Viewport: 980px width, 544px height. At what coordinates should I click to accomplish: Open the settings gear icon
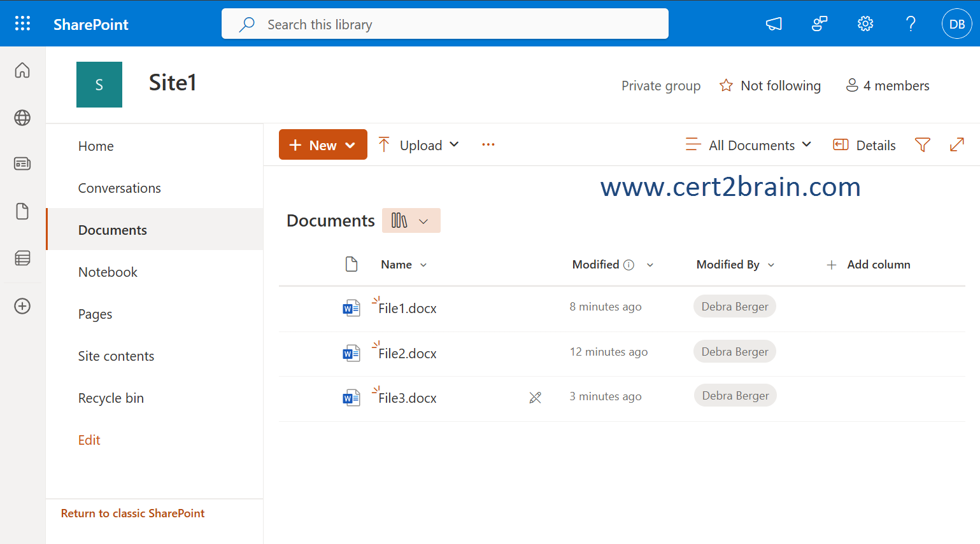[x=865, y=24]
